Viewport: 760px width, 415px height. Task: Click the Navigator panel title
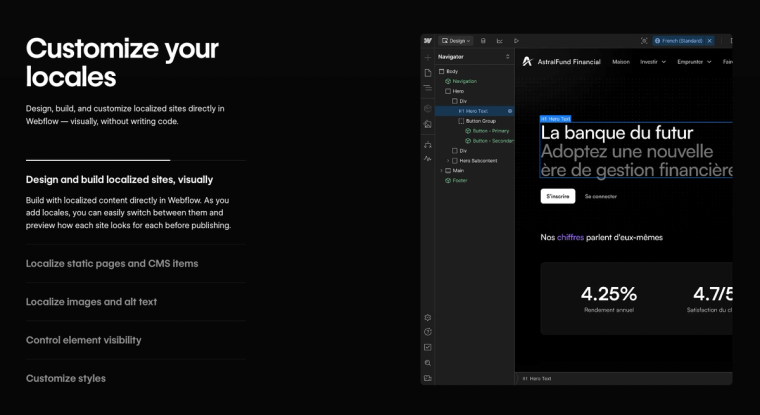coord(451,57)
